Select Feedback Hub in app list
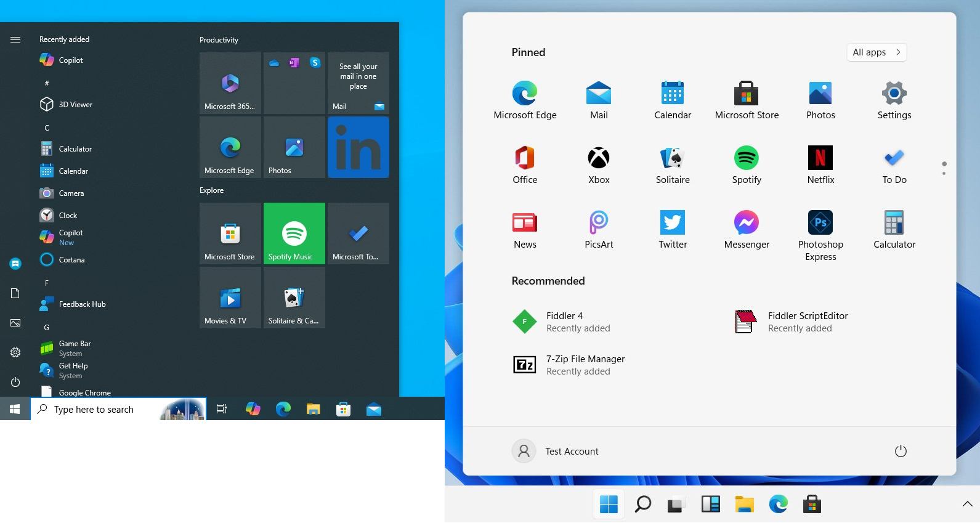 [82, 304]
